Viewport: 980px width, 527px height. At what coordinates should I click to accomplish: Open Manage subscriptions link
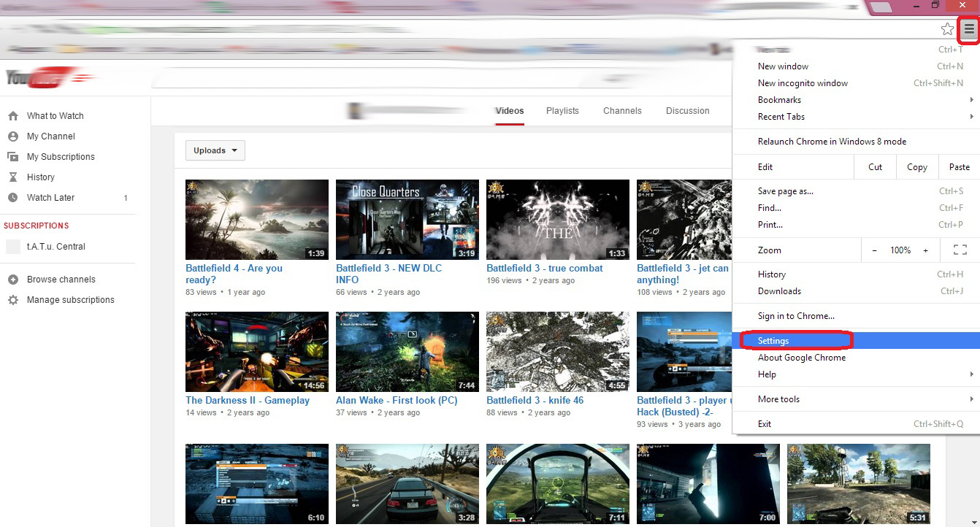71,300
